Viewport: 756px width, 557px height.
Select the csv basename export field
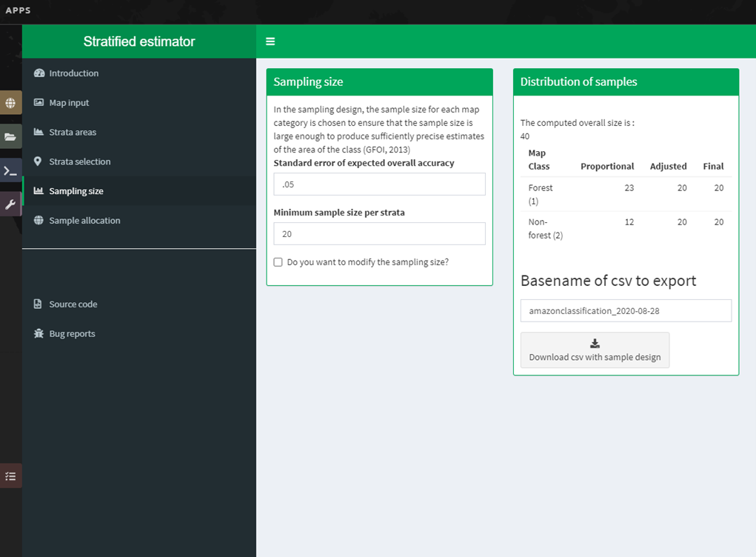(x=626, y=310)
